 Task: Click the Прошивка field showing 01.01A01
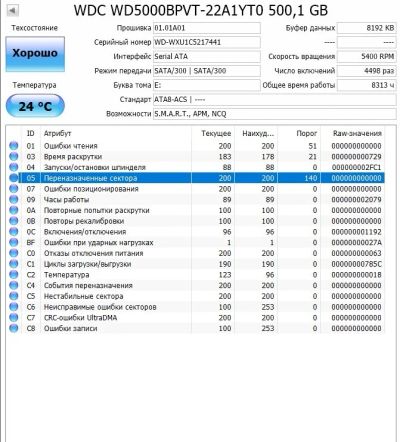207,28
